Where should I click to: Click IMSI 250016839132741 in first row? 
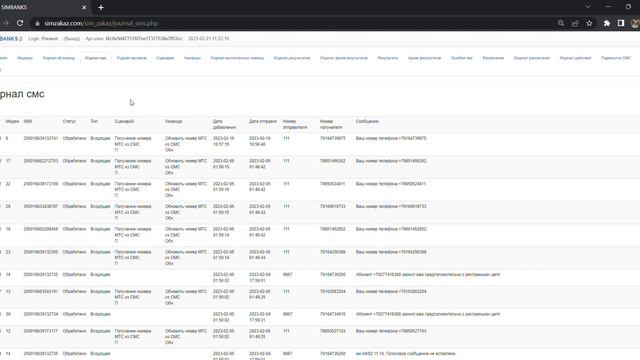tap(41, 138)
